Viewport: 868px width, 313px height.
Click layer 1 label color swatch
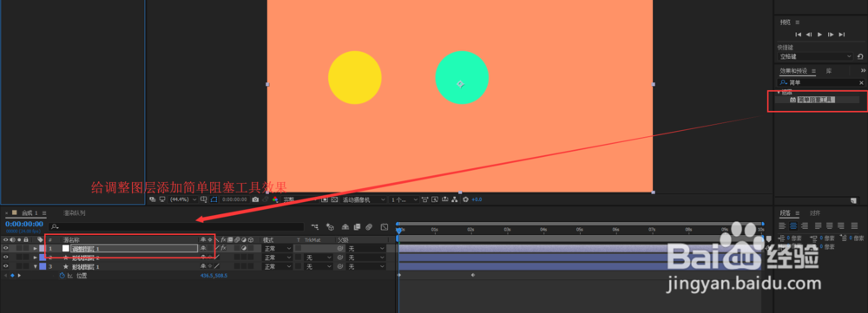coord(43,248)
